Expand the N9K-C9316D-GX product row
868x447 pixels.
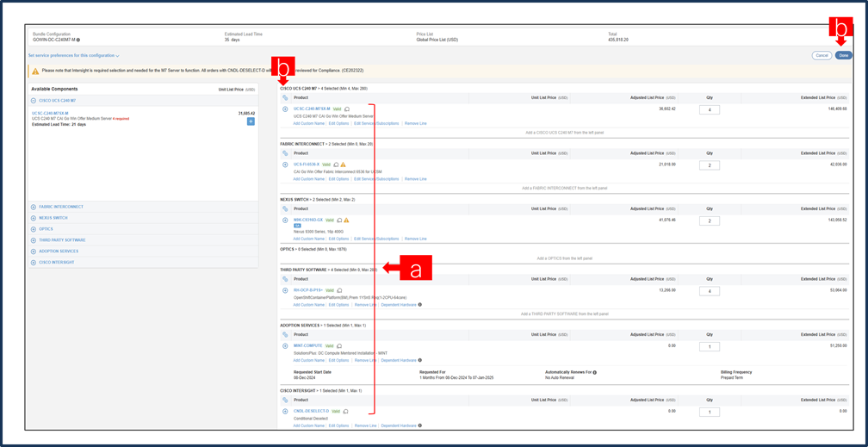point(285,220)
